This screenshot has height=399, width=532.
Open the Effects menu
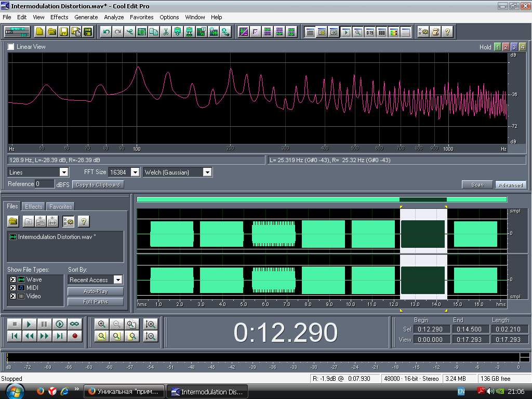coord(59,17)
